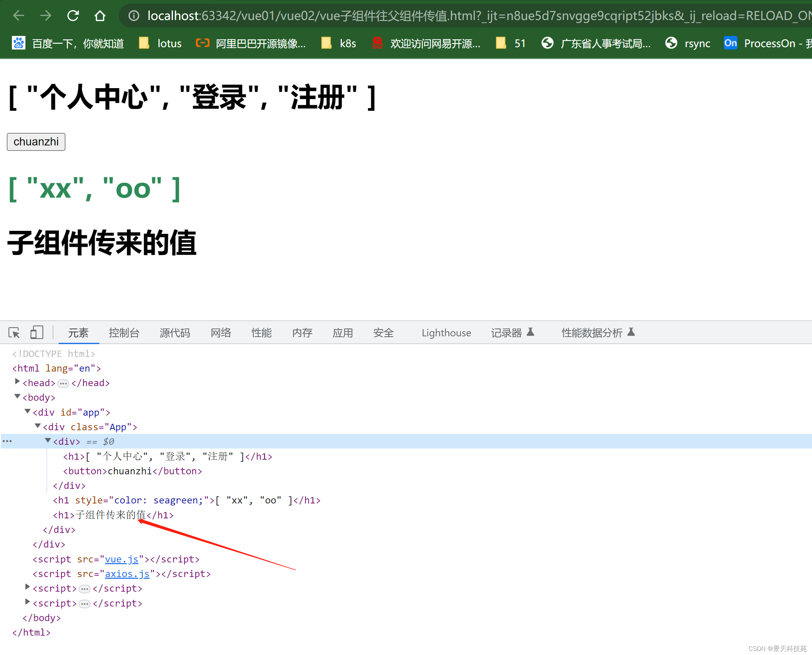The height and width of the screenshot is (655, 812).
Task: Open the k8s bookmark folder
Action: point(338,43)
